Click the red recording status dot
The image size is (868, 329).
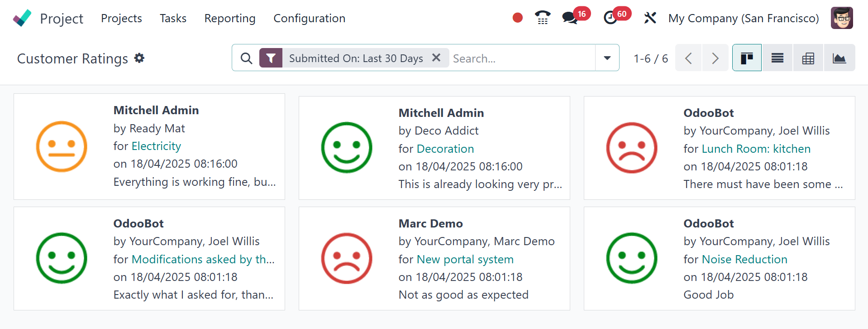(x=518, y=18)
